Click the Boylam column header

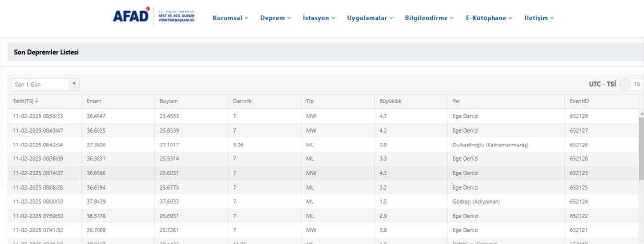(168, 101)
